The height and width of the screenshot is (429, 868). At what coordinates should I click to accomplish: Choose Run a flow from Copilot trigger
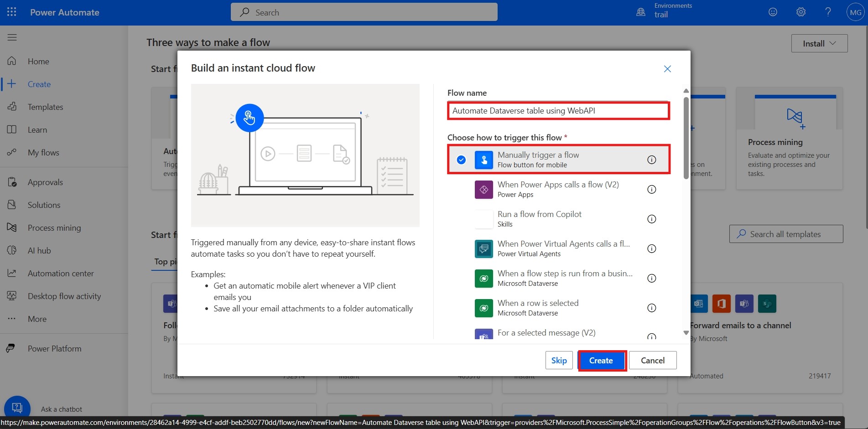(539, 219)
